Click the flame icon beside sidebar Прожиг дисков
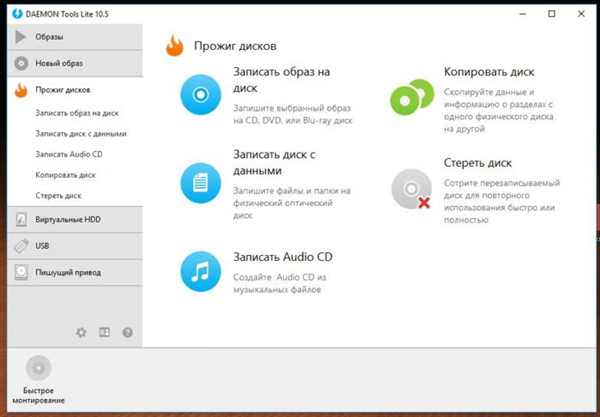Image resolution: width=600 pixels, height=417 pixels. click(x=21, y=90)
